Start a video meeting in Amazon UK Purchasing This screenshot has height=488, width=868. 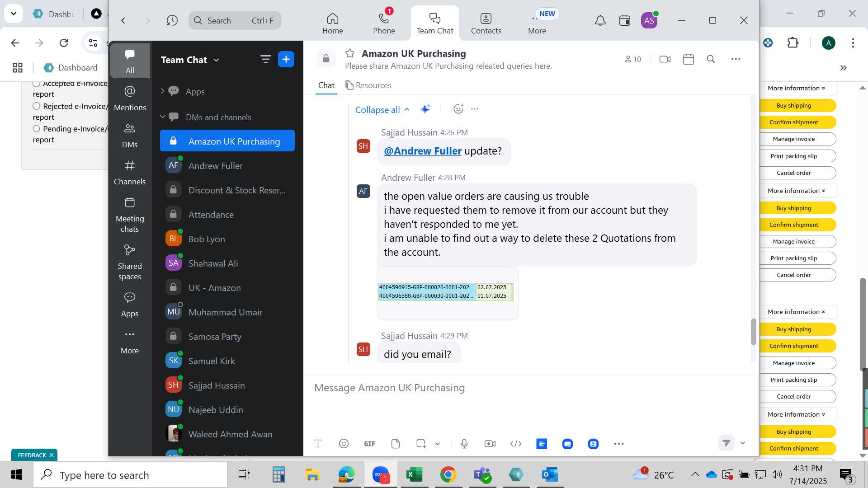665,59
